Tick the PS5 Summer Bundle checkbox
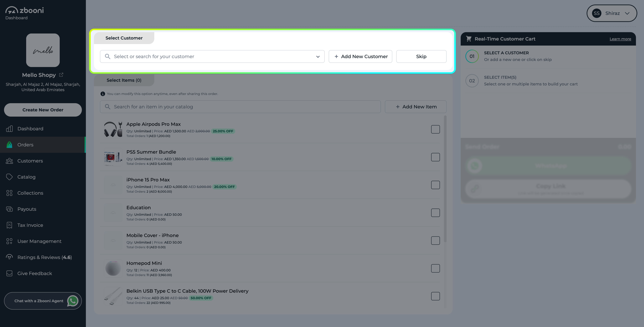The height and width of the screenshot is (327, 644). coord(435,157)
